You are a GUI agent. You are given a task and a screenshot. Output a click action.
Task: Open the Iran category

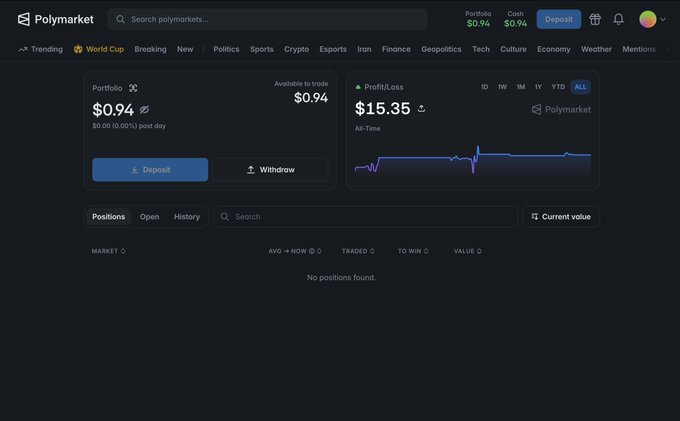[364, 49]
